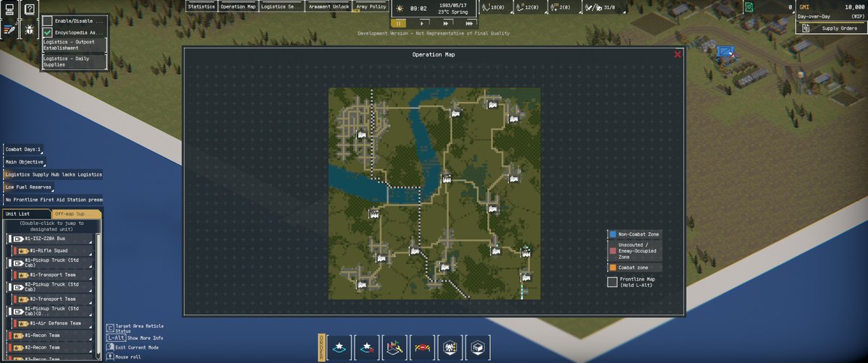Set game speed to normal play
The height and width of the screenshot is (363, 868).
[422, 24]
